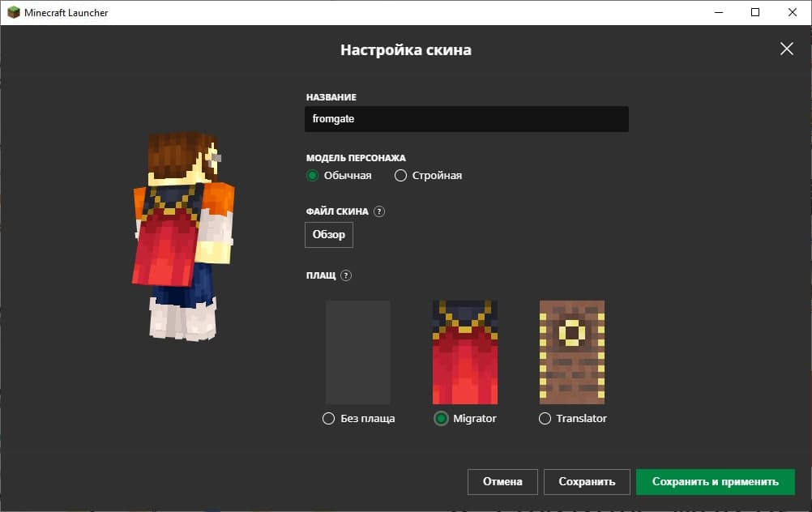812x512 pixels.
Task: Click the help icon next to Файл скина
Action: point(379,211)
